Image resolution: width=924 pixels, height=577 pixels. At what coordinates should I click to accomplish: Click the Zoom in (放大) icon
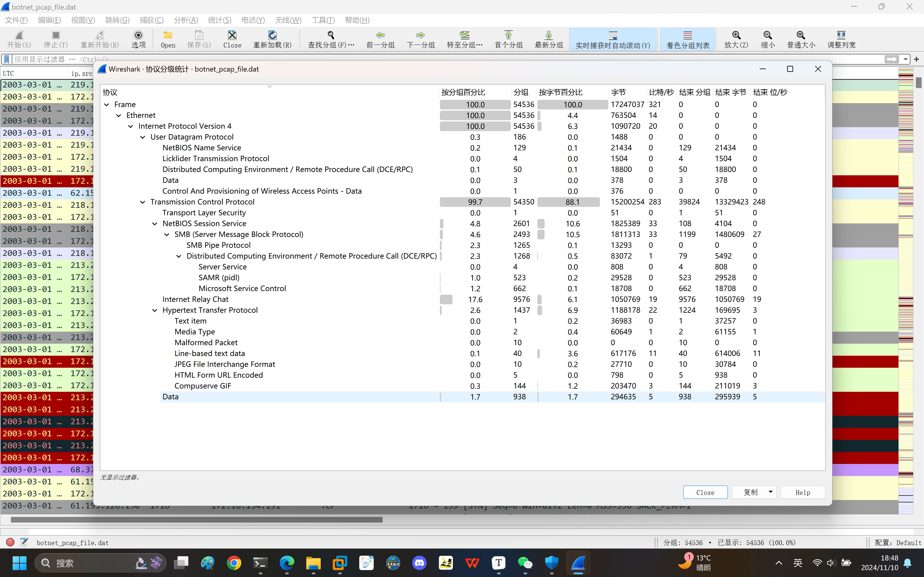tap(736, 35)
